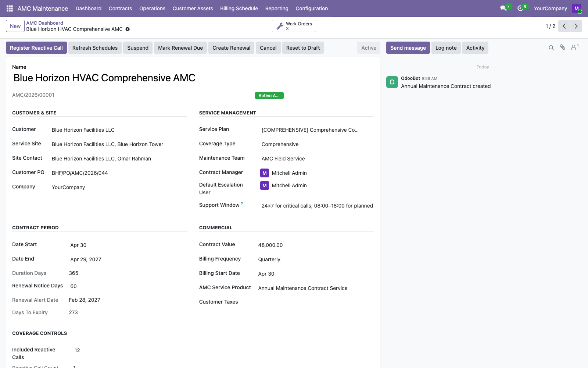Create a New contract record

tap(15, 26)
